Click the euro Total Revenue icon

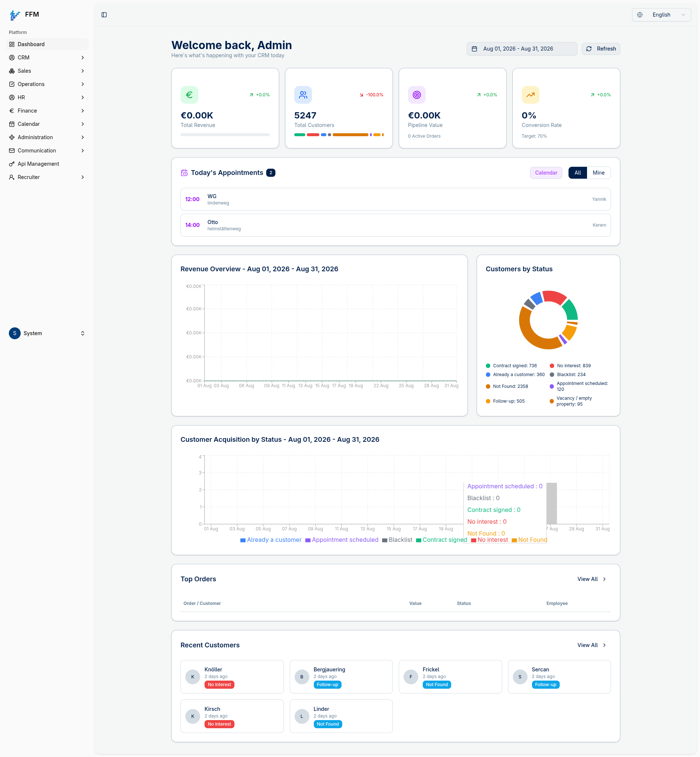pyautogui.click(x=189, y=95)
